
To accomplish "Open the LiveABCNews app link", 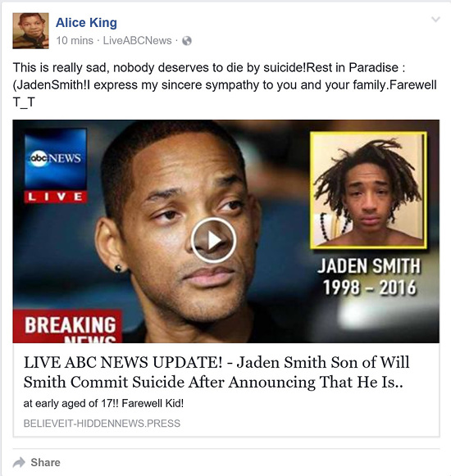I will click(138, 40).
